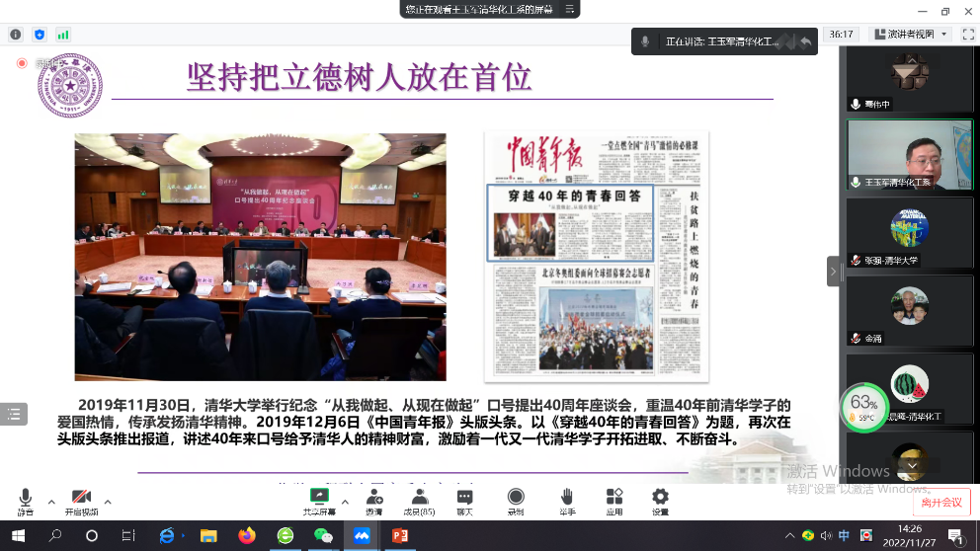Launch Internet Explorer from taskbar
980x551 pixels.
click(167, 536)
